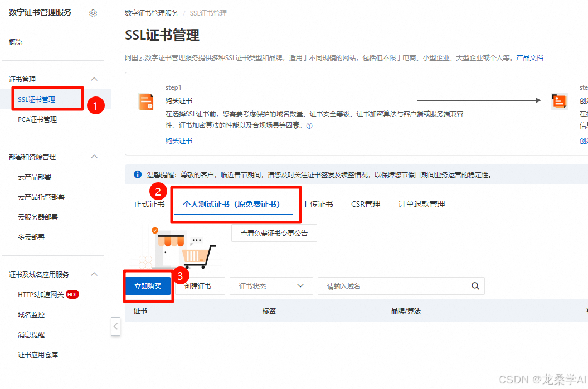The width and height of the screenshot is (588, 389).
Task: Switch to 个人测试证书（原免费证书）tab
Action: (x=231, y=204)
